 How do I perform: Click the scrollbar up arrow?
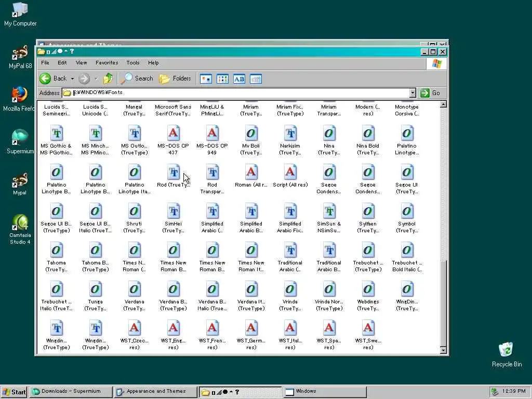point(443,104)
